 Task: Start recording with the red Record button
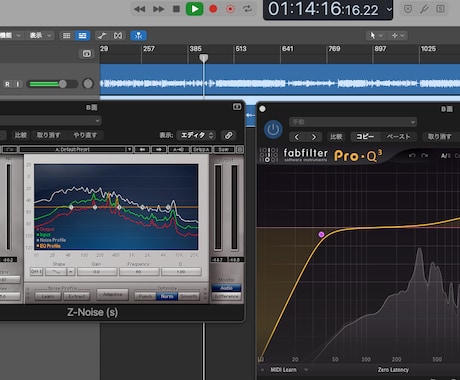[x=213, y=9]
